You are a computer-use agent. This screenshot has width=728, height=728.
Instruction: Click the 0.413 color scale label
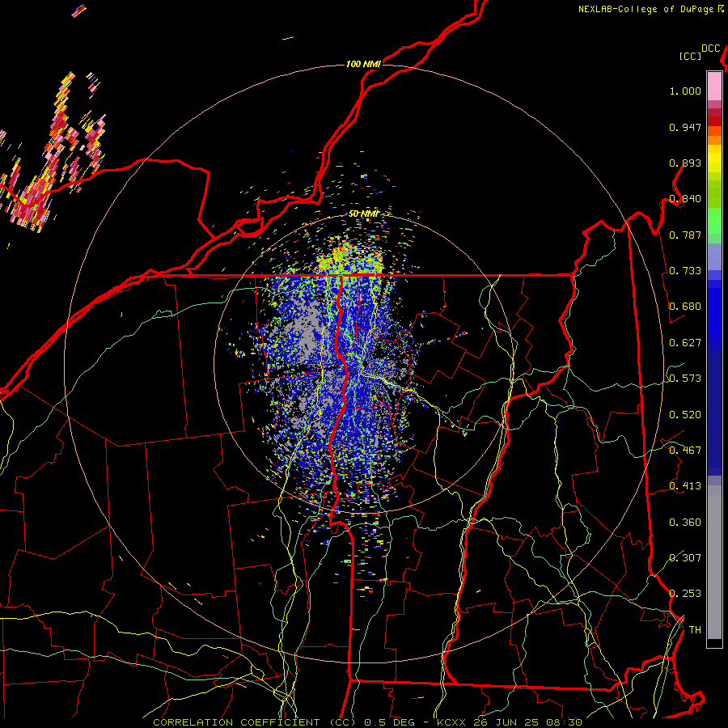(x=685, y=486)
